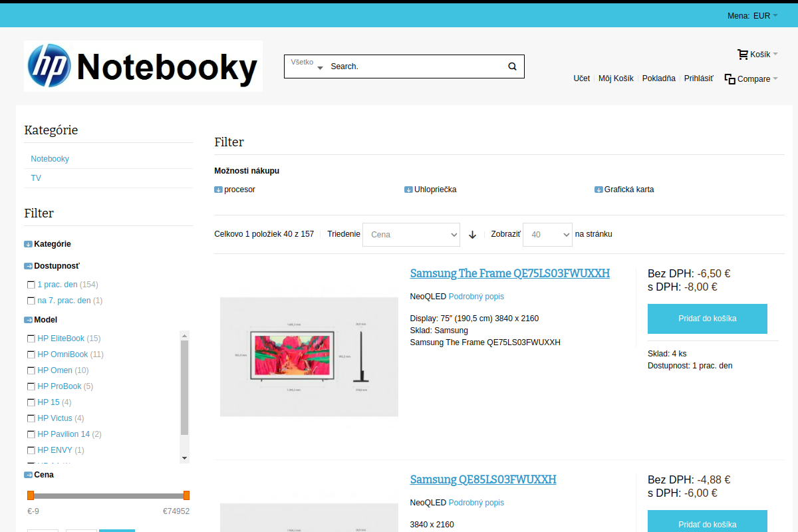Click the search magnifier icon
The width and height of the screenshot is (798, 532).
512,66
